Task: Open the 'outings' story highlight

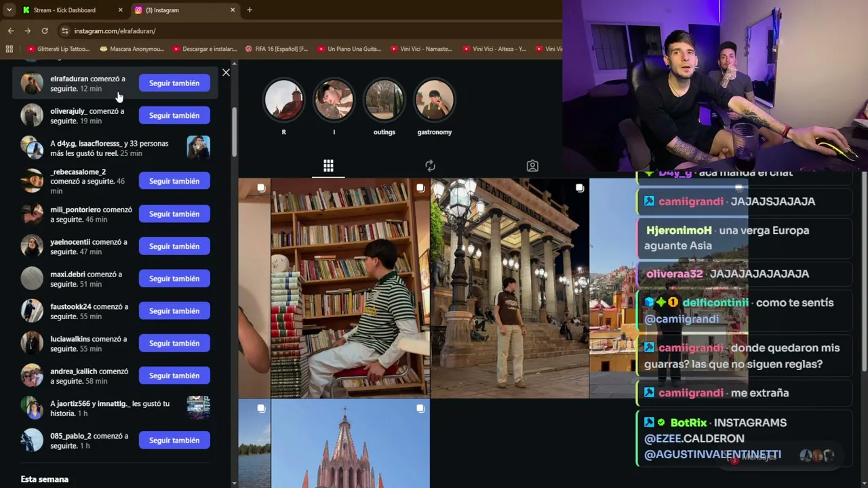Action: tap(384, 100)
